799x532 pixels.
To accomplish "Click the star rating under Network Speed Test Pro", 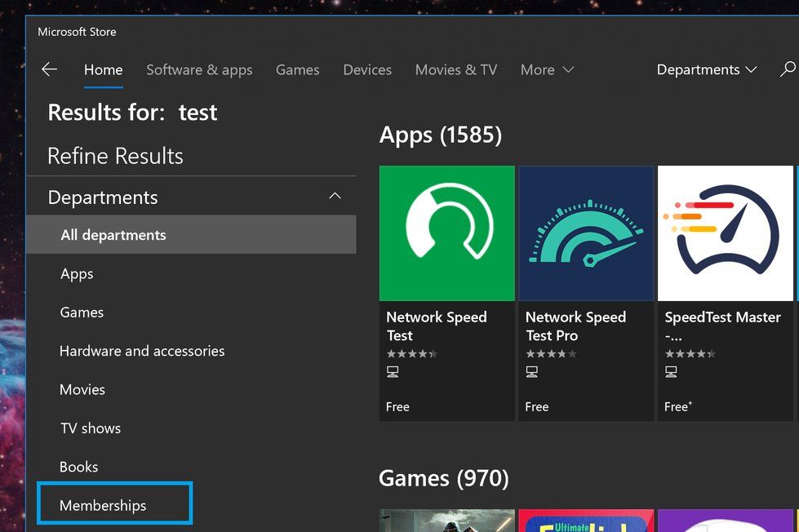I will click(551, 354).
